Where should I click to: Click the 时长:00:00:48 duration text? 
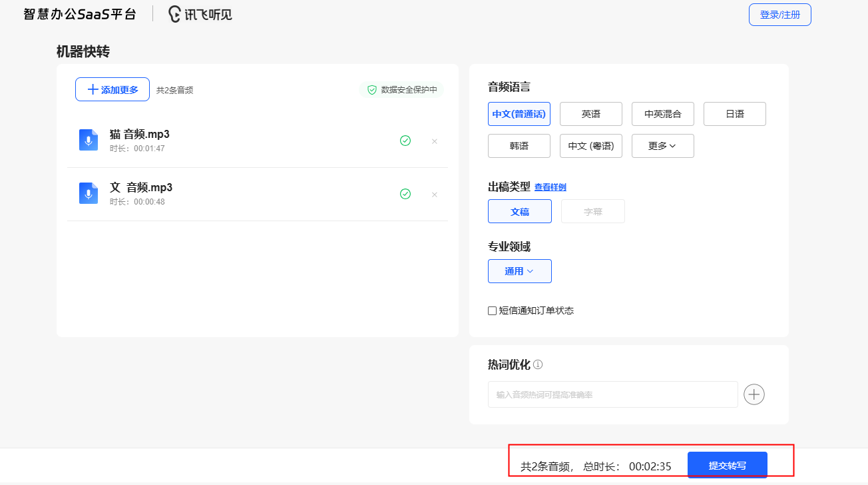pyautogui.click(x=137, y=202)
